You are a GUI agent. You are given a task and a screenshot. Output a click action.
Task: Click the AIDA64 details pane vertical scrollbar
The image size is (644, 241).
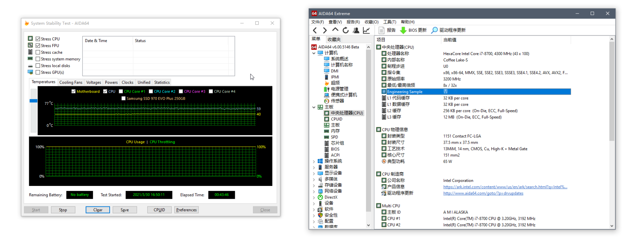[x=612, y=91]
